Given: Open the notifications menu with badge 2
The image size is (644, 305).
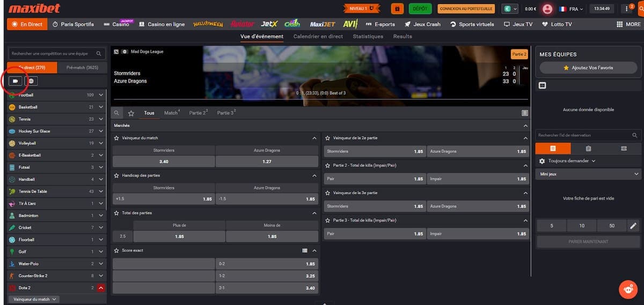Looking at the screenshot, I should (x=627, y=9).
